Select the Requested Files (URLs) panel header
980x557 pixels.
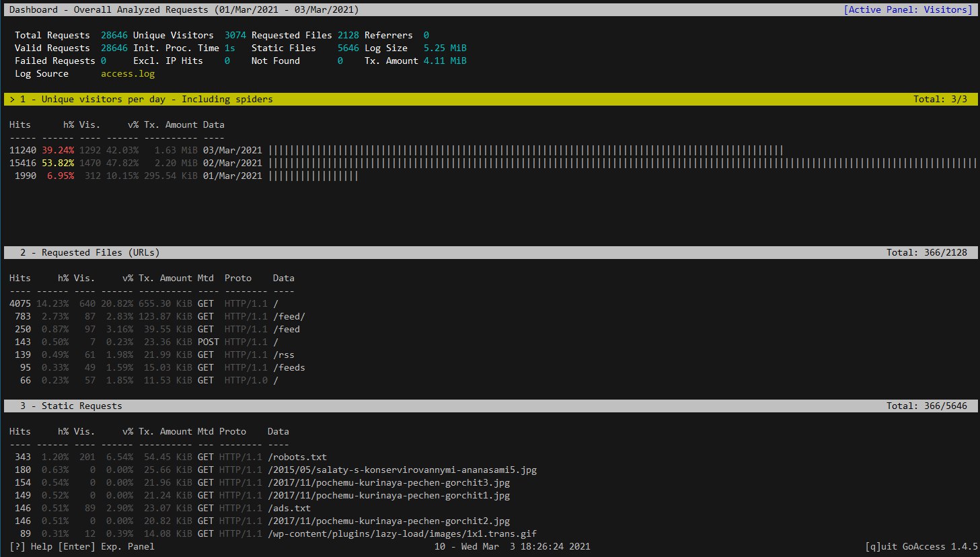pyautogui.click(x=100, y=252)
